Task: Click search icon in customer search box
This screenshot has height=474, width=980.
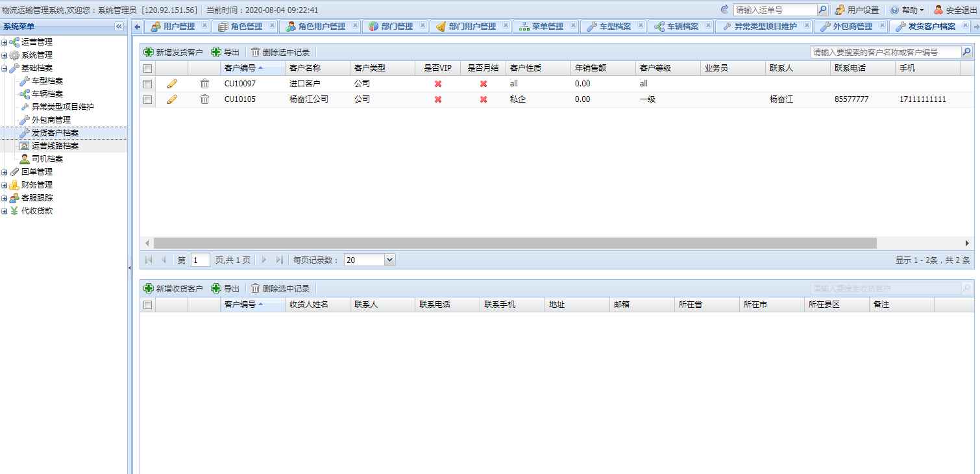Action: pyautogui.click(x=966, y=52)
